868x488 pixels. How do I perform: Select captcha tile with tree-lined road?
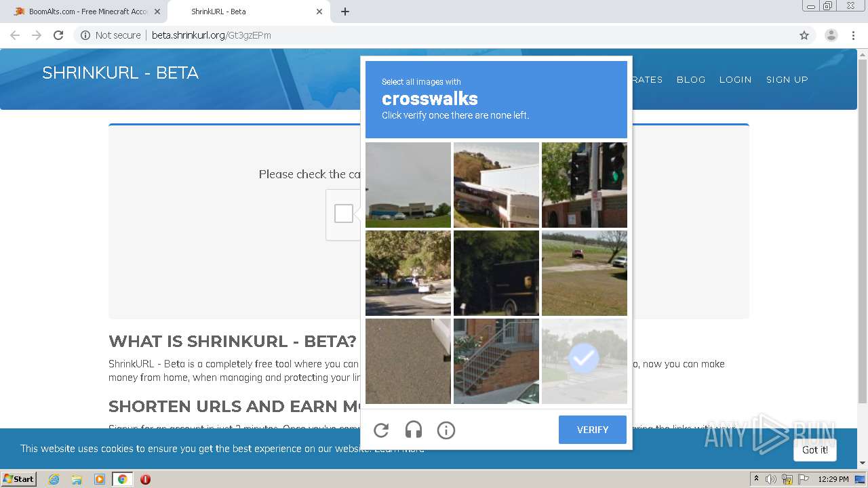pos(408,273)
